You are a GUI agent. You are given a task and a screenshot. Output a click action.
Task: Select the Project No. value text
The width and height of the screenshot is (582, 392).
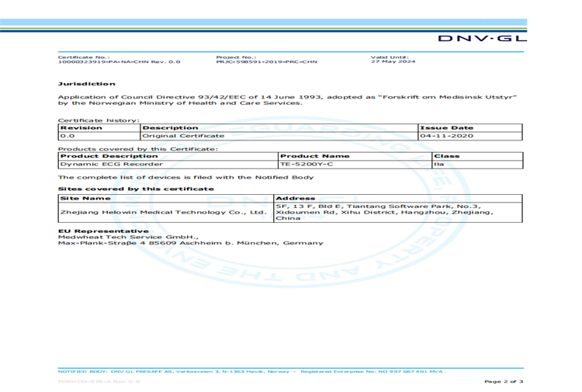pyautogui.click(x=267, y=62)
